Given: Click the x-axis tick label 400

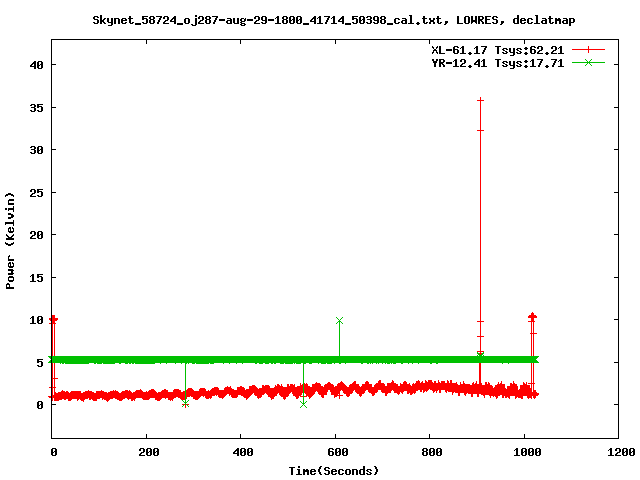Looking at the screenshot, I should tap(243, 452).
